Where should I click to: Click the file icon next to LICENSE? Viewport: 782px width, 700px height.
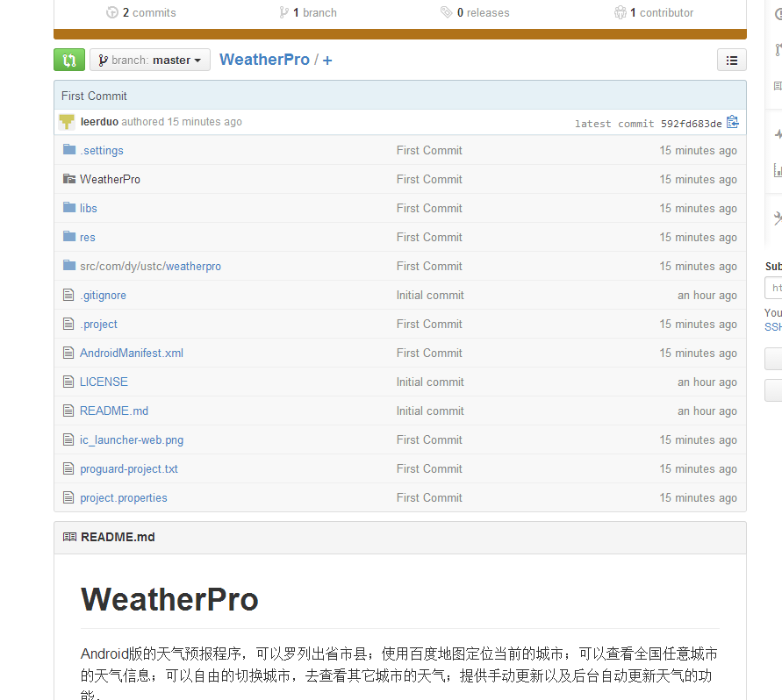68,382
